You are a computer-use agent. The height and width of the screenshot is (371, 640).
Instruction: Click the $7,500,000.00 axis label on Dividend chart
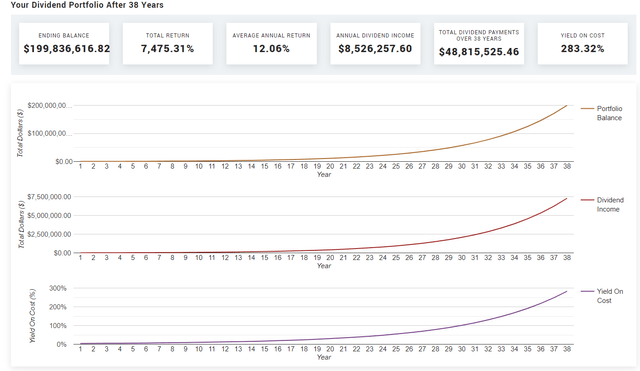(49, 197)
